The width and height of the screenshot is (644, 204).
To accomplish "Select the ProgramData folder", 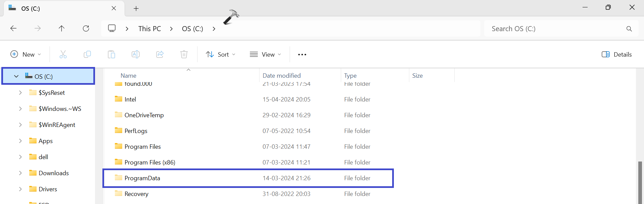I will [142, 178].
